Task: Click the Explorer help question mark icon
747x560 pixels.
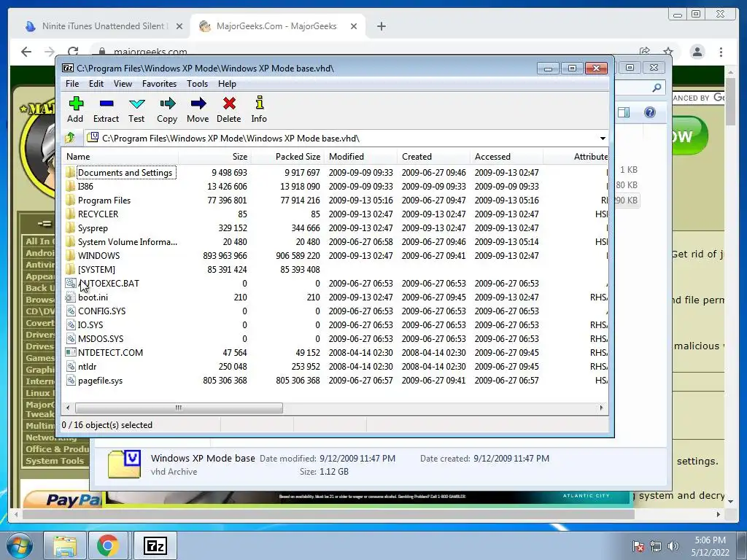Action: pyautogui.click(x=650, y=112)
